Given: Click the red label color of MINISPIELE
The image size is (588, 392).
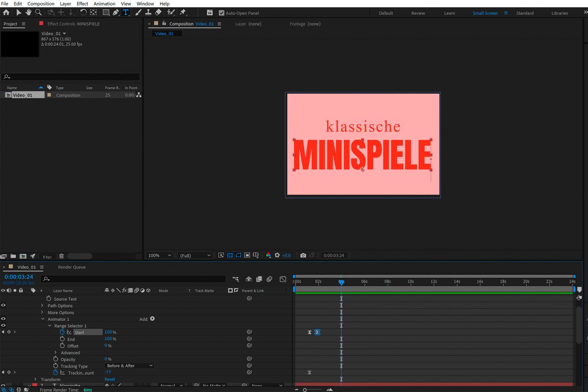Looking at the screenshot, I should coord(41,23).
